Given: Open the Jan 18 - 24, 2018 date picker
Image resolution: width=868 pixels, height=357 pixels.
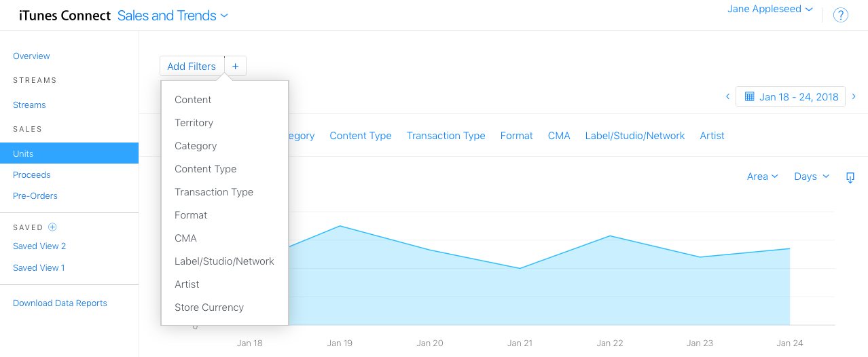Looking at the screenshot, I should click(791, 96).
